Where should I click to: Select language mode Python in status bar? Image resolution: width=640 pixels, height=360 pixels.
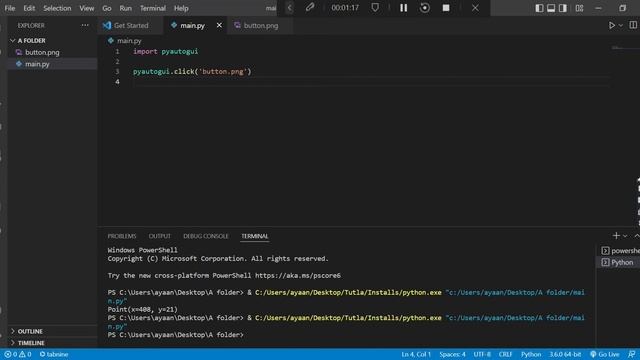pos(531,354)
